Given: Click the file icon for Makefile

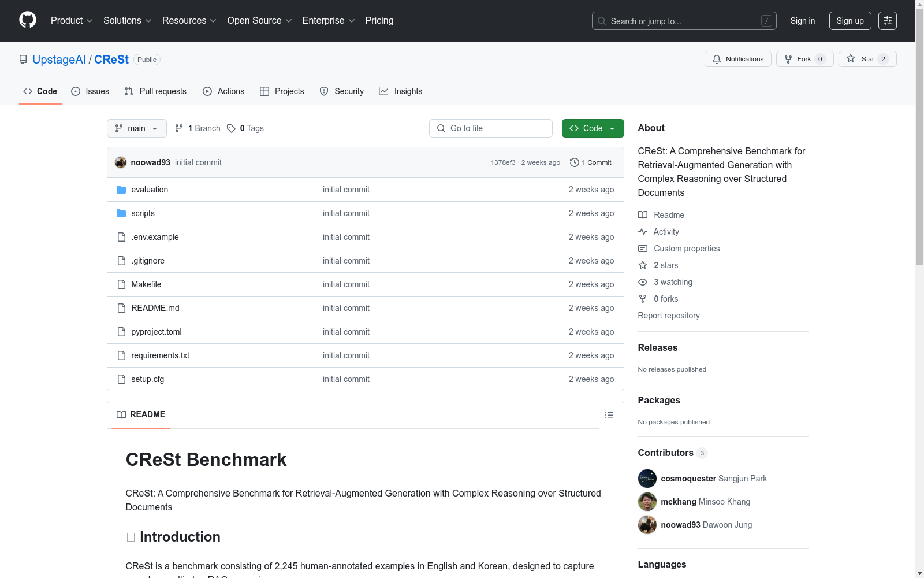Looking at the screenshot, I should coord(121,284).
